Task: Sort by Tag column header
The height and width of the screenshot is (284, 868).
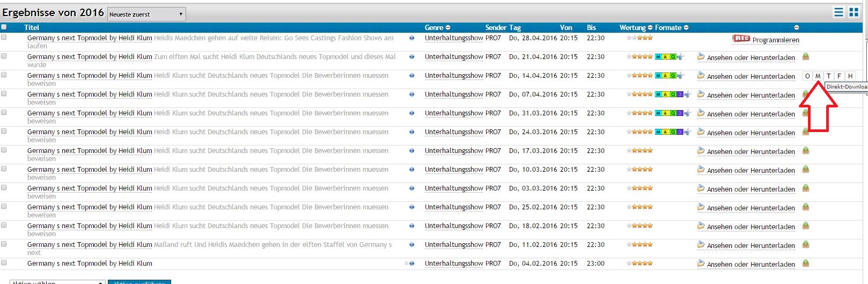Action: pyautogui.click(x=515, y=27)
